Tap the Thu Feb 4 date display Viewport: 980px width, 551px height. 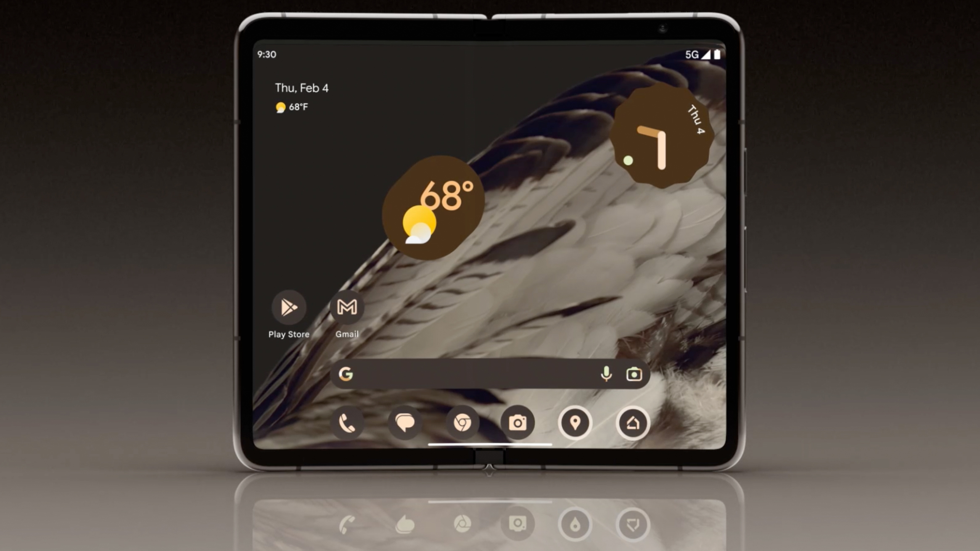click(301, 88)
